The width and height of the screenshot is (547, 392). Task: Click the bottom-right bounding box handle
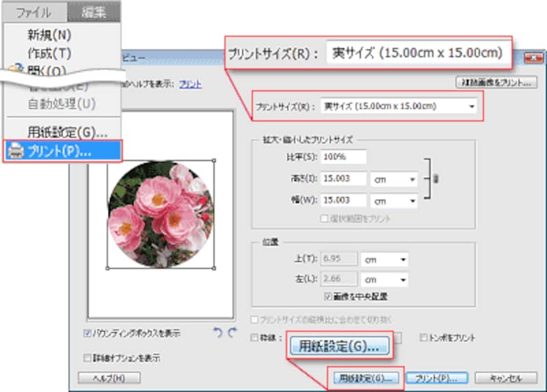click(x=214, y=268)
